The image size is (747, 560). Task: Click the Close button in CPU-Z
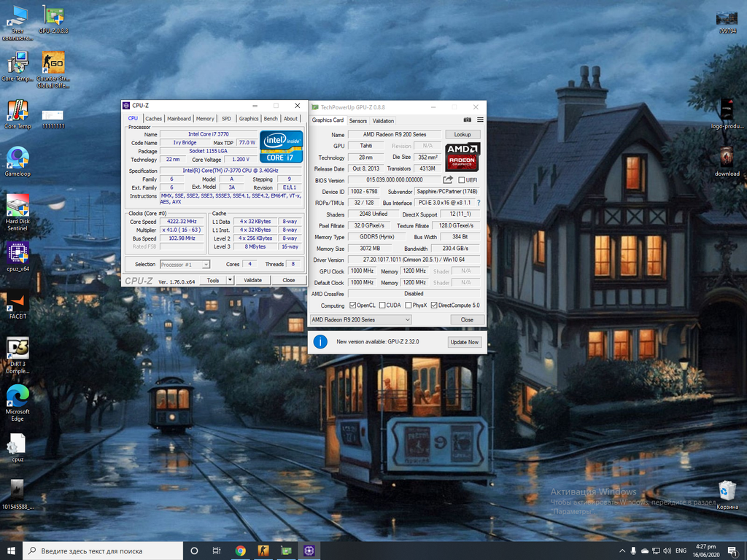point(289,280)
